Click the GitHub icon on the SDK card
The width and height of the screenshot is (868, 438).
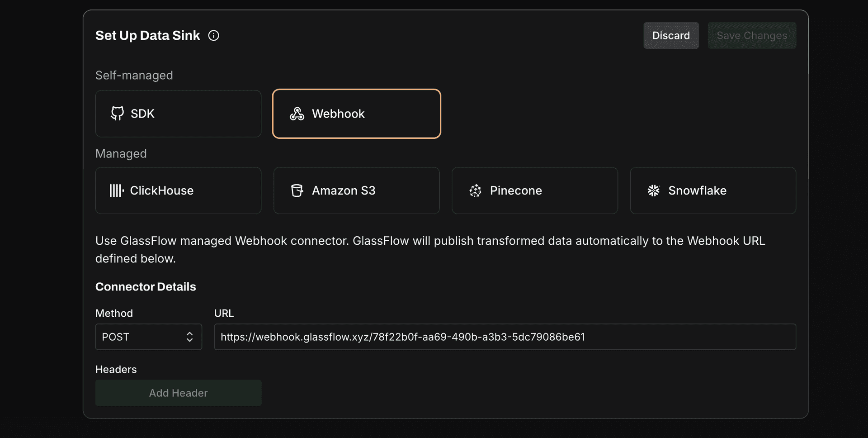pos(117,114)
